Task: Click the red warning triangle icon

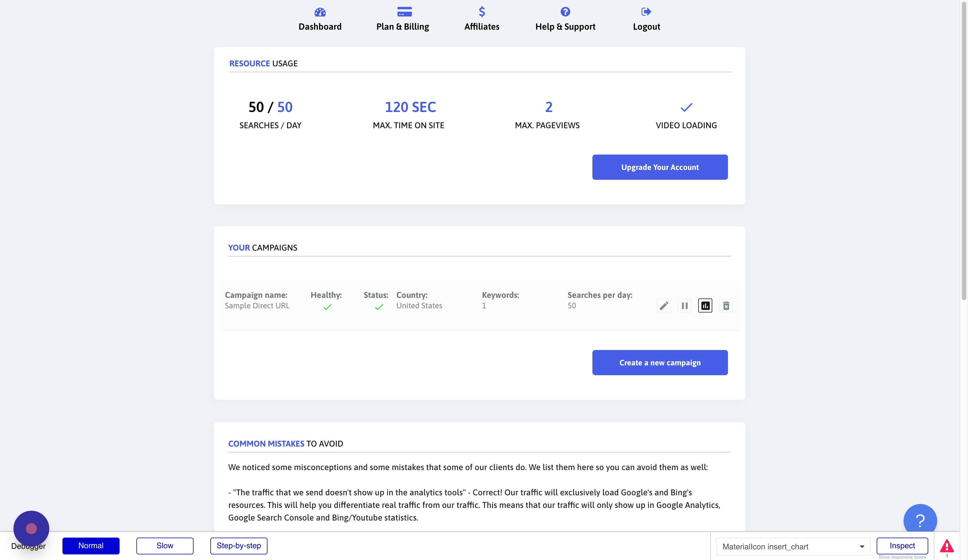Action: [947, 546]
